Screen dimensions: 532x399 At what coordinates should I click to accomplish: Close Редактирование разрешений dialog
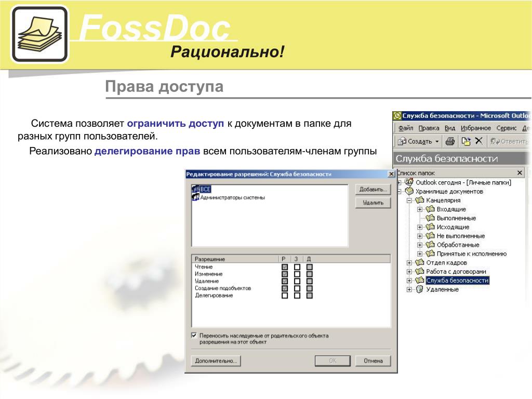[x=391, y=174]
